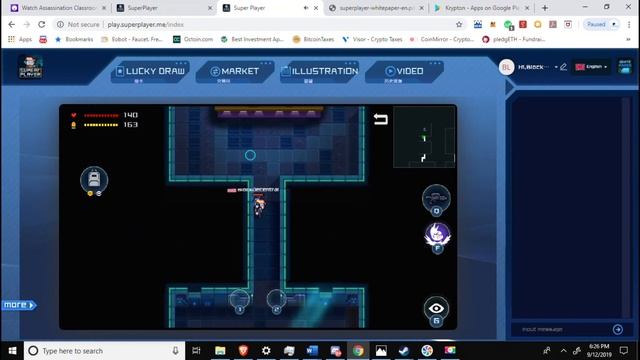The image size is (640, 360).
Task: Launch Brave browser from the taskbar
Action: [243, 351]
